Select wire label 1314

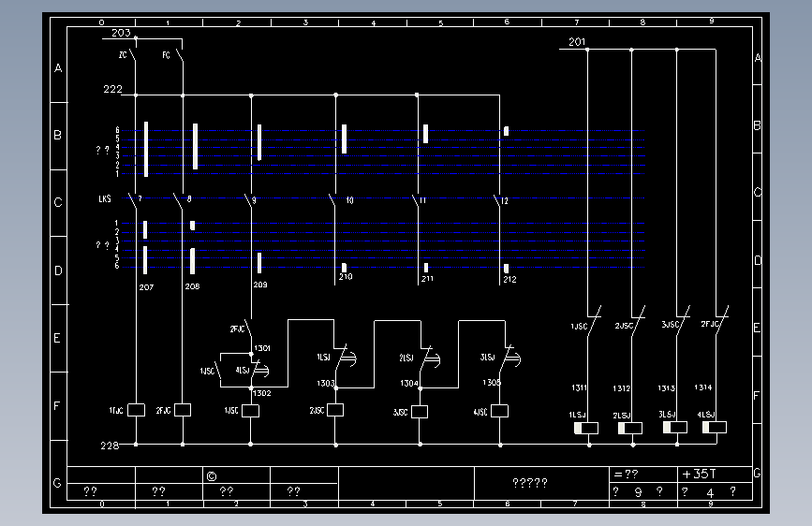(703, 387)
